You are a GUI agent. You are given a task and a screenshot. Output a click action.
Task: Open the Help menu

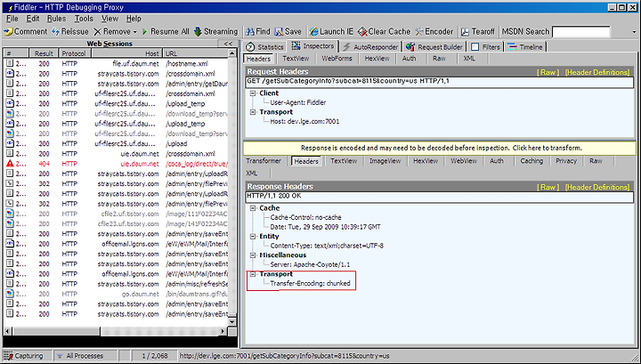(134, 19)
